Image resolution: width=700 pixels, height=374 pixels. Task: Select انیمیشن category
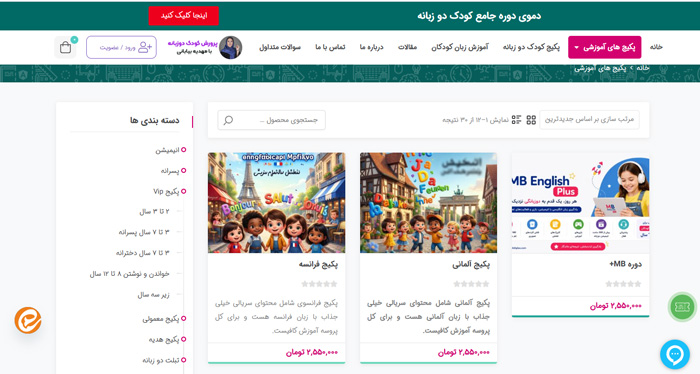tap(167, 150)
